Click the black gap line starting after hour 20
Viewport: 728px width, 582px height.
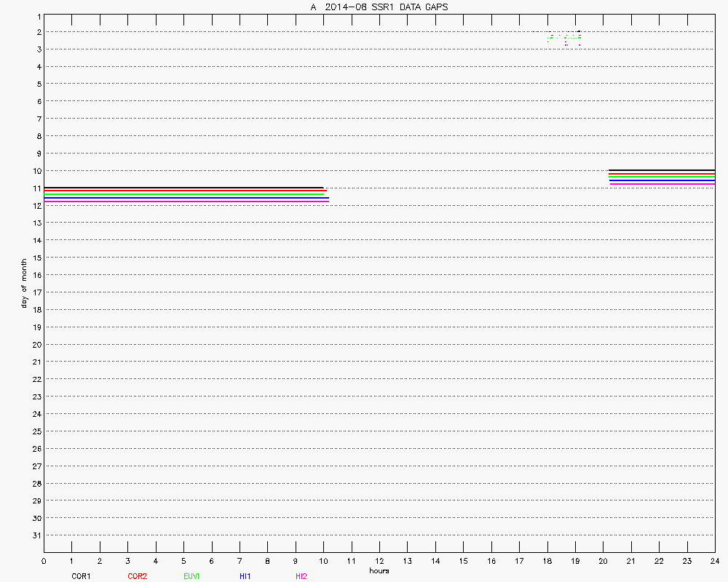(x=661, y=170)
